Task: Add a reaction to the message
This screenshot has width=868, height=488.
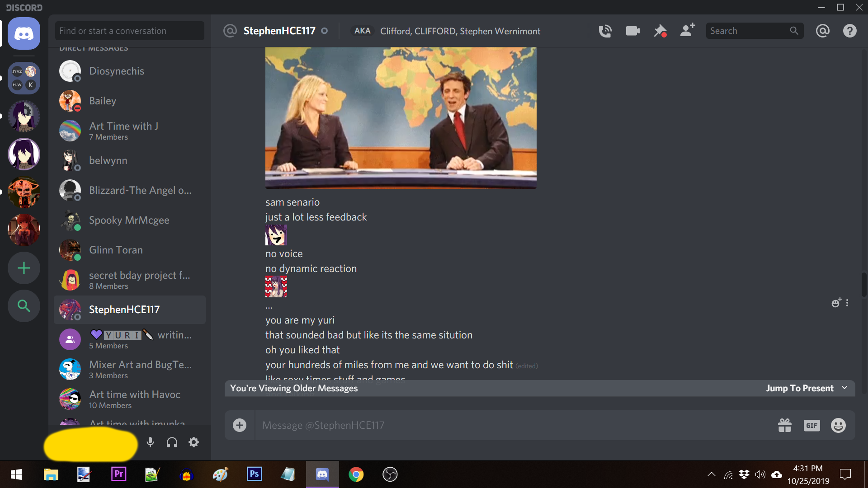Action: [x=836, y=303]
